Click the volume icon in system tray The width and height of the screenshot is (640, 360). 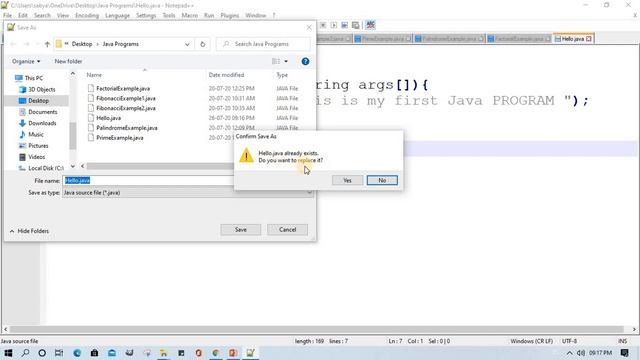[581, 353]
